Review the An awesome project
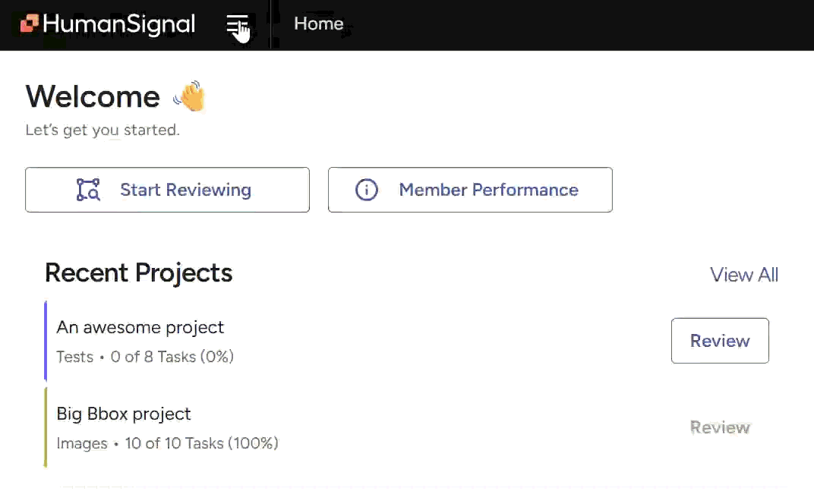This screenshot has width=814, height=504. point(720,341)
